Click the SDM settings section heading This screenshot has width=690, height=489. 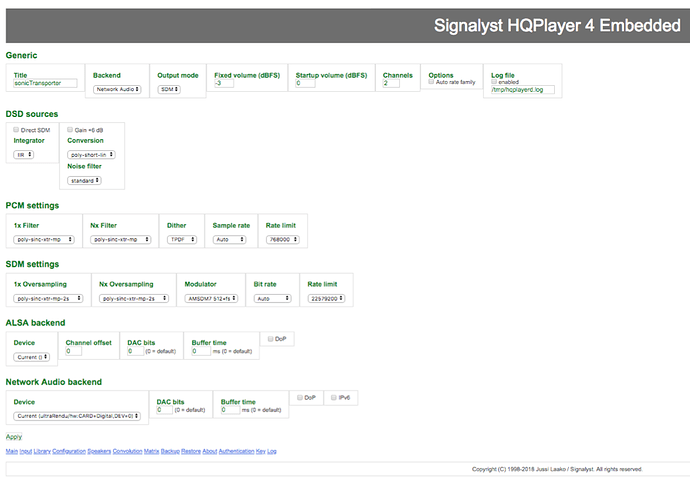32,264
